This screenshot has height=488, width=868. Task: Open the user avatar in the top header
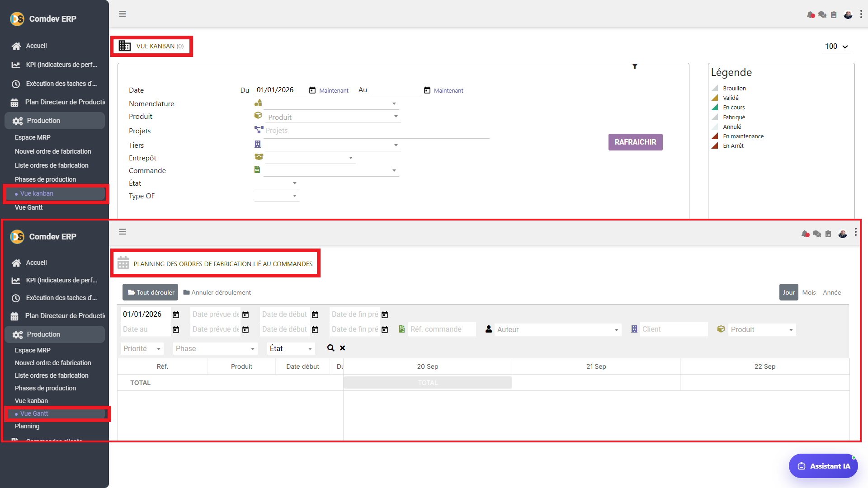(848, 14)
